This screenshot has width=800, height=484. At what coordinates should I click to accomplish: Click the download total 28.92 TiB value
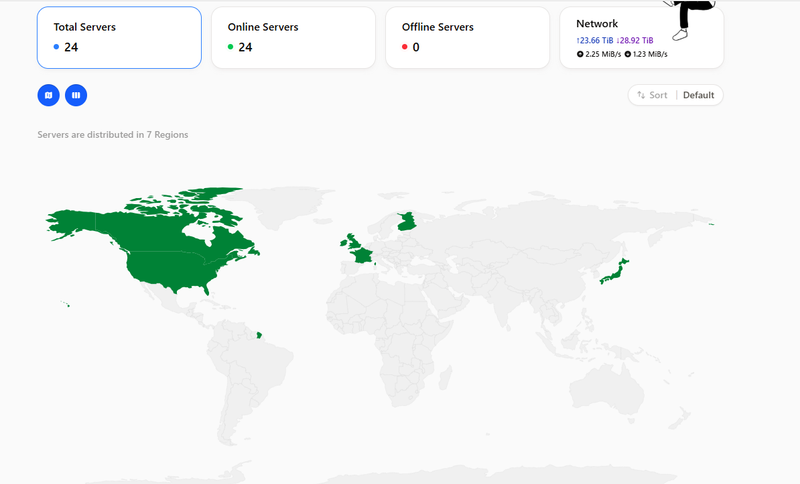pos(635,40)
